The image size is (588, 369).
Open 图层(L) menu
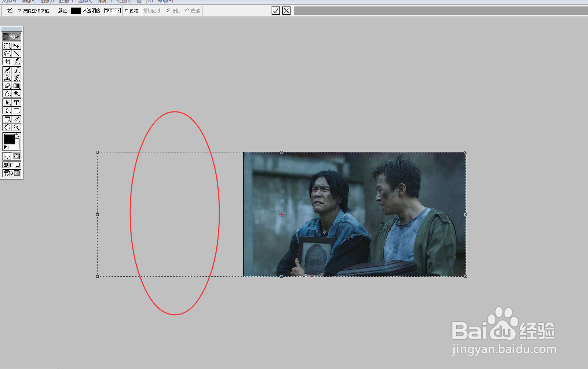click(66, 1)
